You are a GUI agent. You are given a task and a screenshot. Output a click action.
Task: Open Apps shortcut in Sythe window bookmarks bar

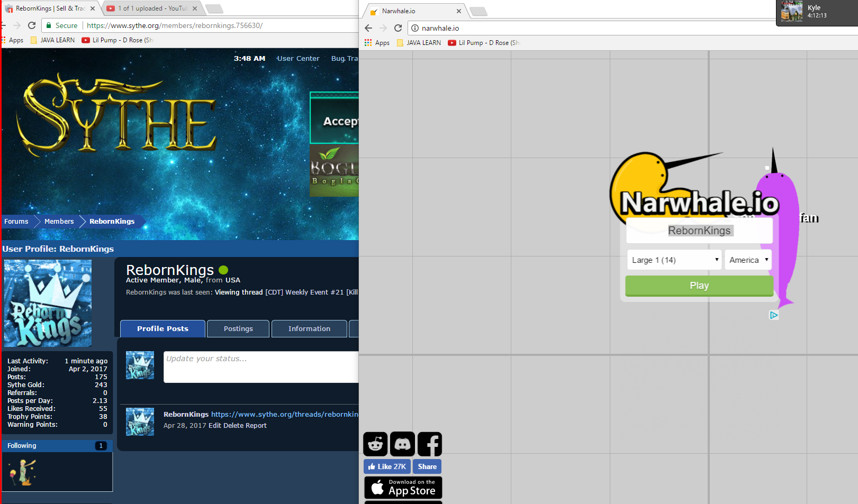pos(12,40)
